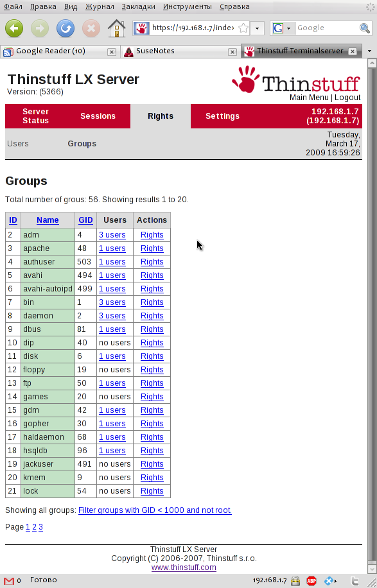Image resolution: width=377 pixels, height=588 pixels.
Task: Open the list-all-tabs dropdown arrow
Action: click(x=369, y=51)
